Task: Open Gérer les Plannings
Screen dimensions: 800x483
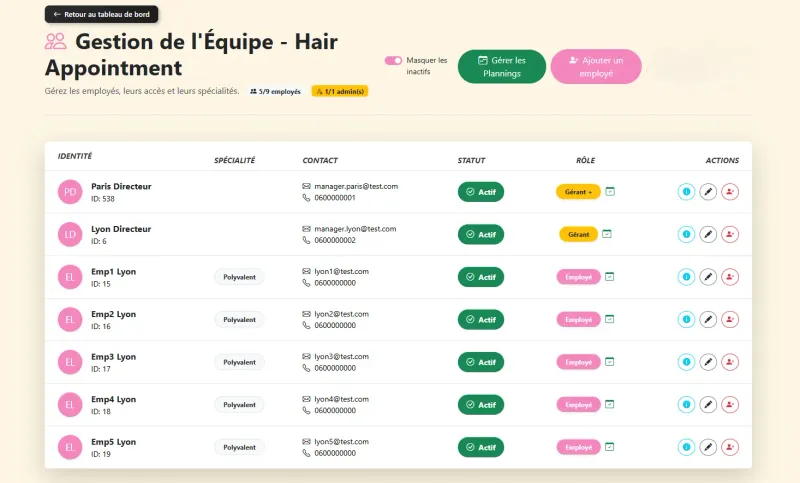Action: click(x=502, y=66)
